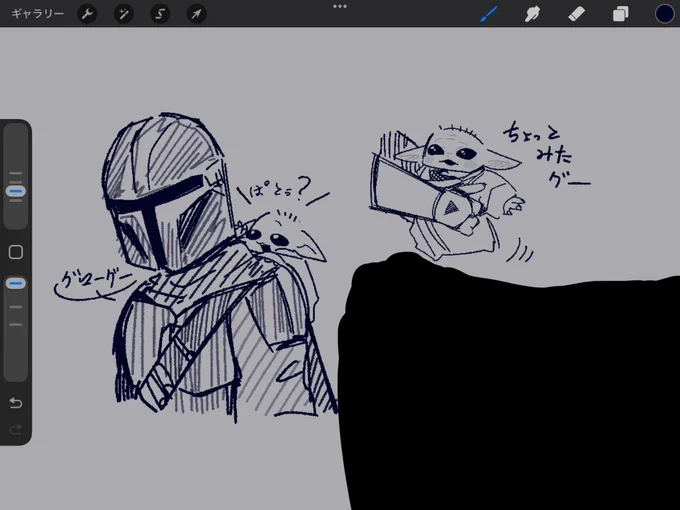
Task: Undo the last stroke
Action: [x=16, y=403]
